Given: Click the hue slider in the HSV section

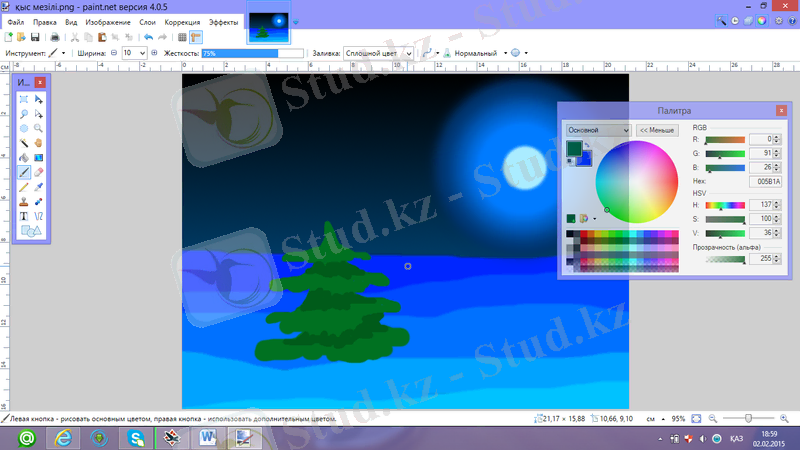Looking at the screenshot, I should [725, 204].
